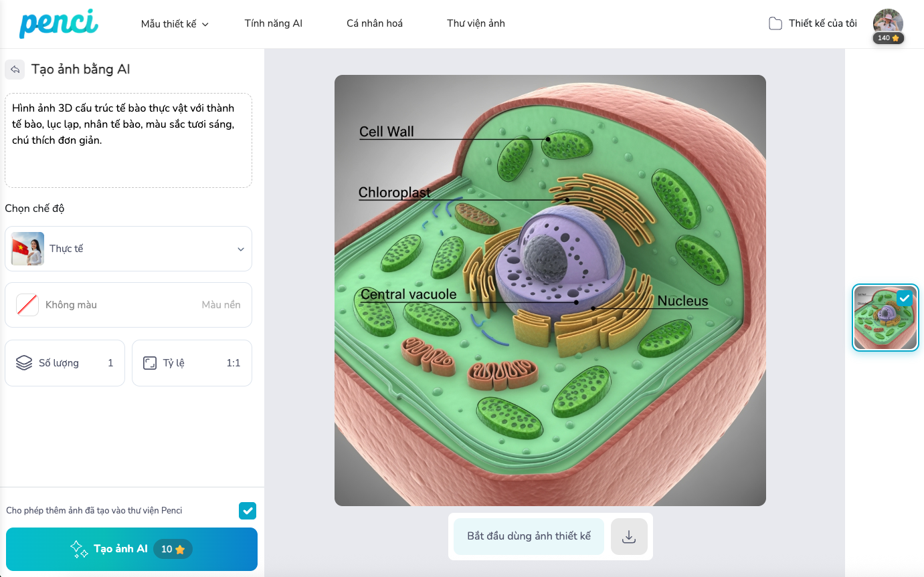
Task: Click the aspect ratio icon for Tỷ lệ
Action: coord(150,363)
